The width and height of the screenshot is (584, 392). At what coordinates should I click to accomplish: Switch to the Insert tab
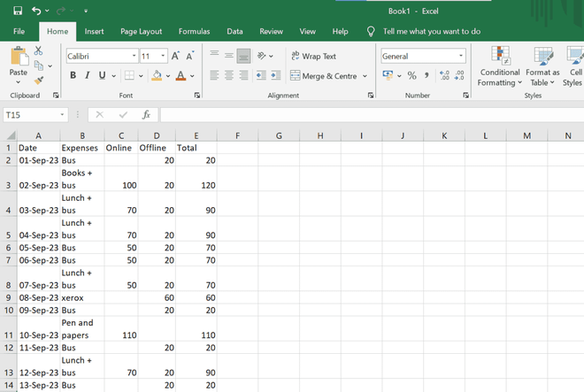point(94,32)
